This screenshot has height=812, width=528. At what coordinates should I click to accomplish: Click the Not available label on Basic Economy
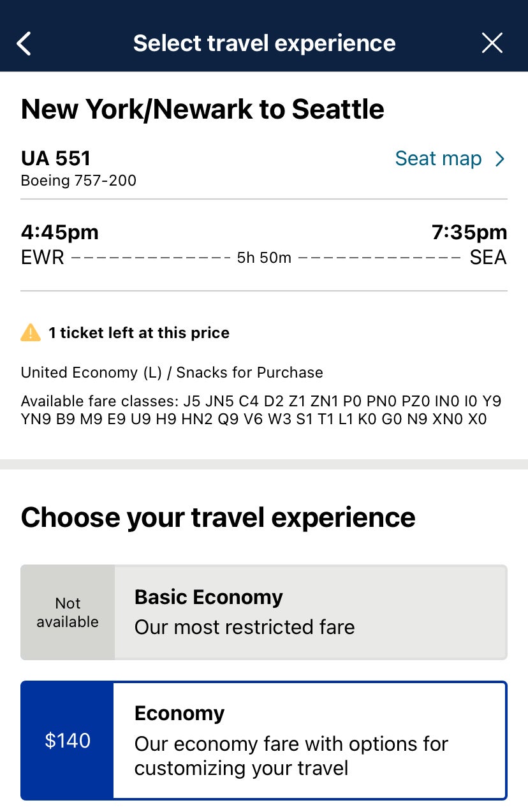67,612
